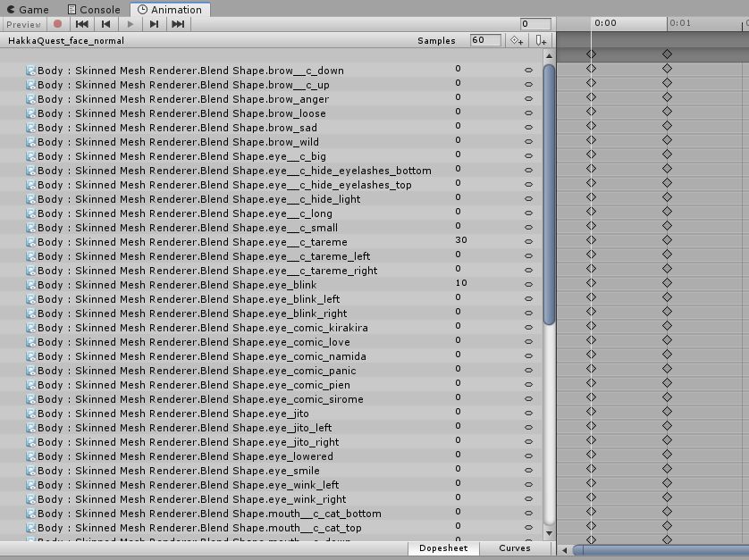749x560 pixels.
Task: Jump to the next keyframe
Action: pyautogui.click(x=154, y=24)
